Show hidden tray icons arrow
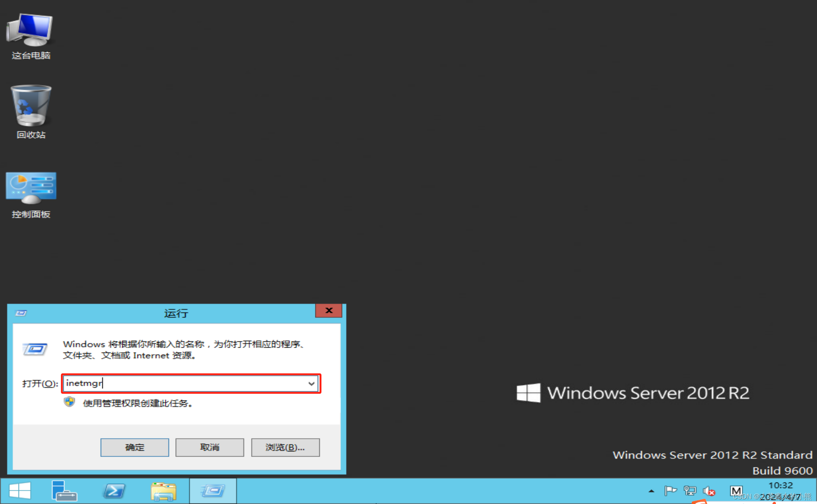 [x=651, y=491]
